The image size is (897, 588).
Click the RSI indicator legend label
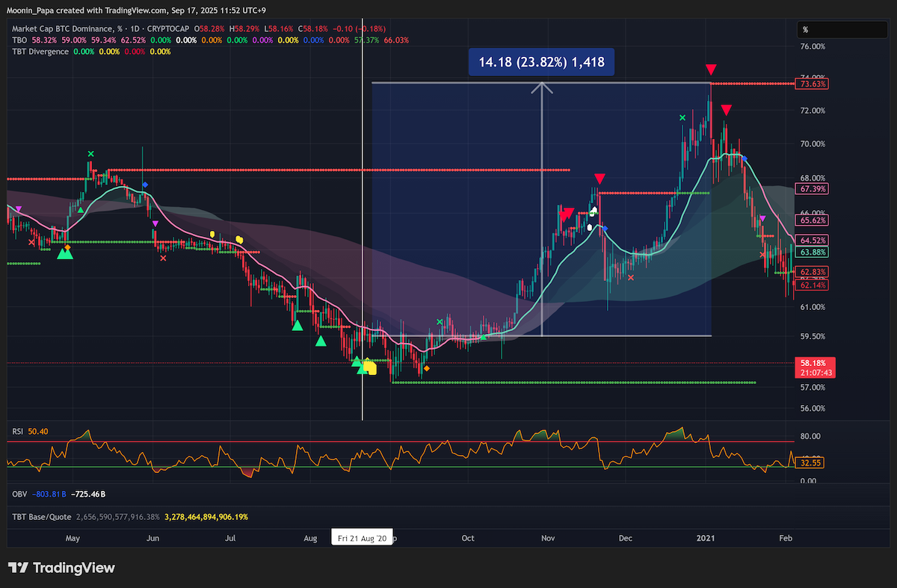tap(16, 431)
